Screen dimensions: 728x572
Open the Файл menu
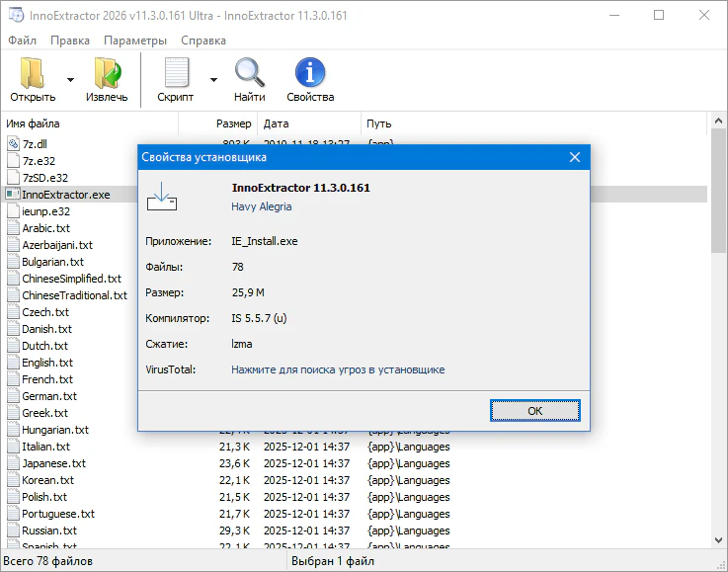(x=22, y=41)
